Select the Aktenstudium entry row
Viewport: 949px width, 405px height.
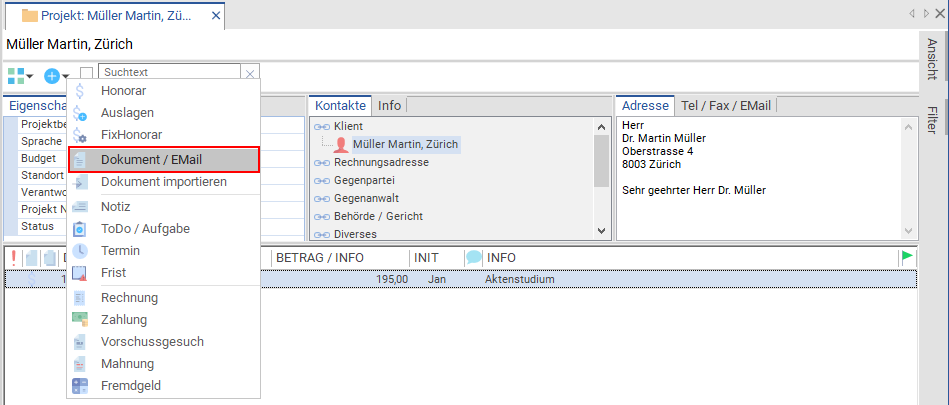pos(461,279)
